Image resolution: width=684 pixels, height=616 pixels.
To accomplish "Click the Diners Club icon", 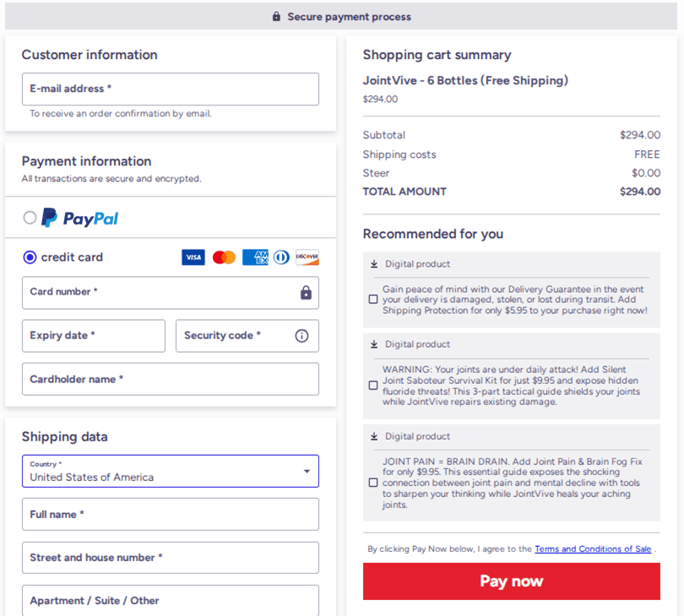I will (x=280, y=257).
